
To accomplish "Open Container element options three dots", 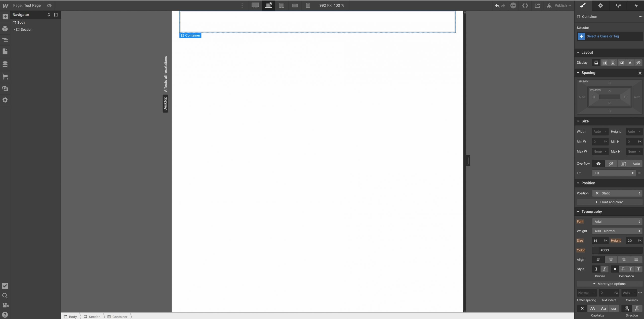I will [640, 17].
